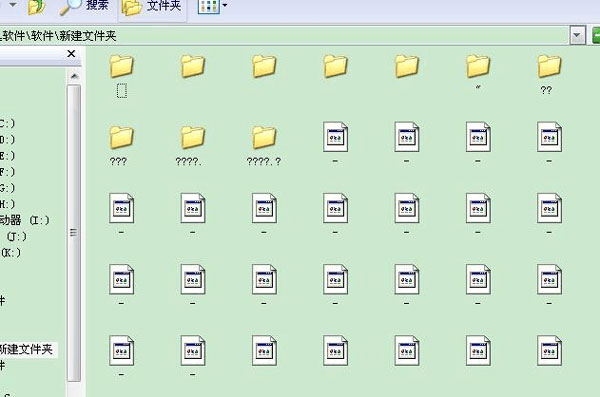The image size is (600, 397).
Task: Select the (I:) drive in tree
Action: 24,220
